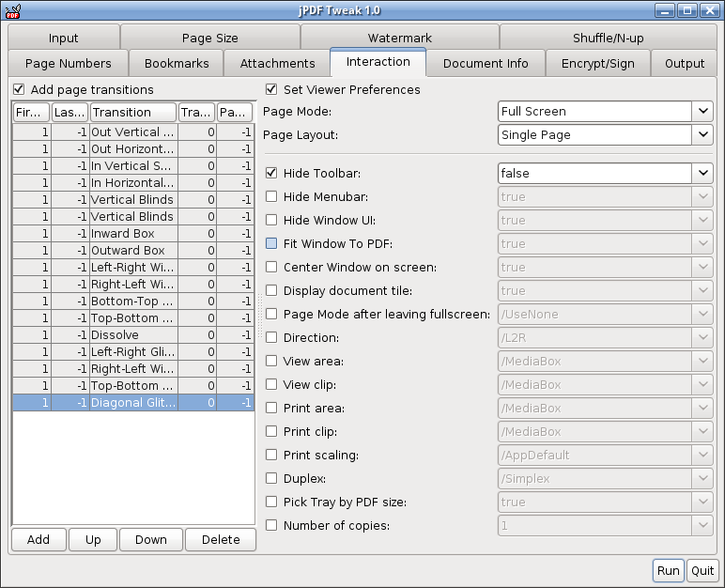Click the Las... column header
This screenshot has width=725, height=588.
pos(69,112)
